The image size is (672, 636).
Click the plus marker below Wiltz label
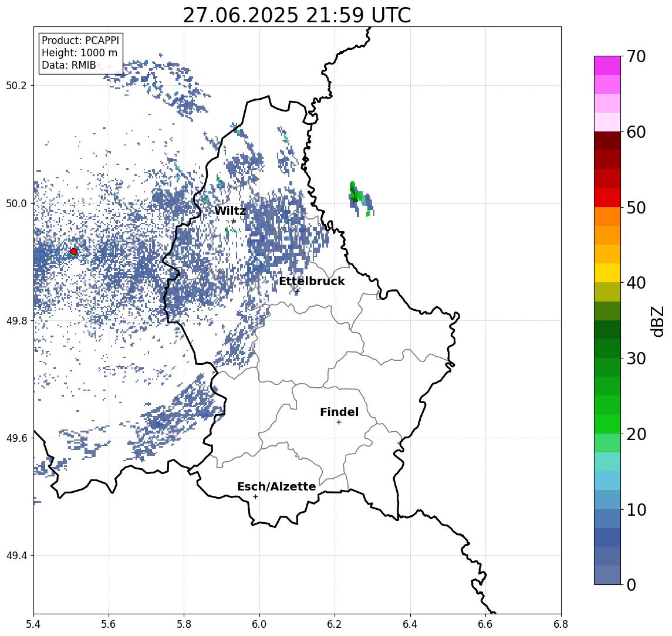pyautogui.click(x=233, y=221)
